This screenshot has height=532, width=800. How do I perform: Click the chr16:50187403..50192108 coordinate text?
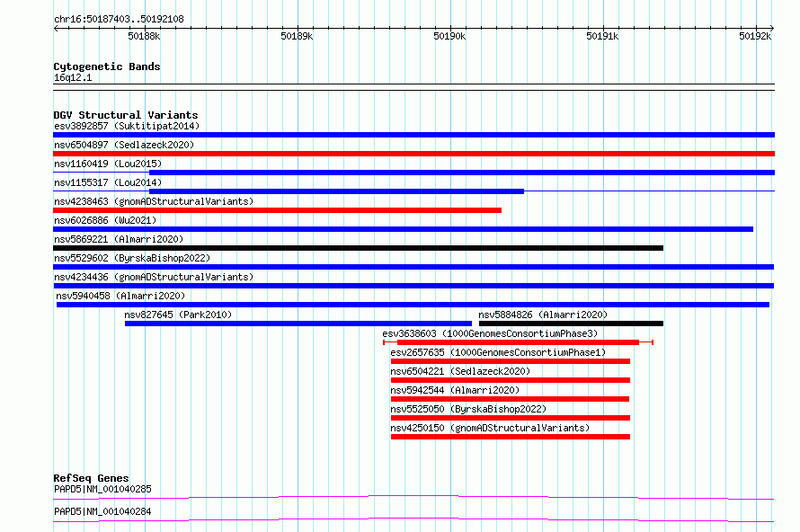tap(119, 20)
